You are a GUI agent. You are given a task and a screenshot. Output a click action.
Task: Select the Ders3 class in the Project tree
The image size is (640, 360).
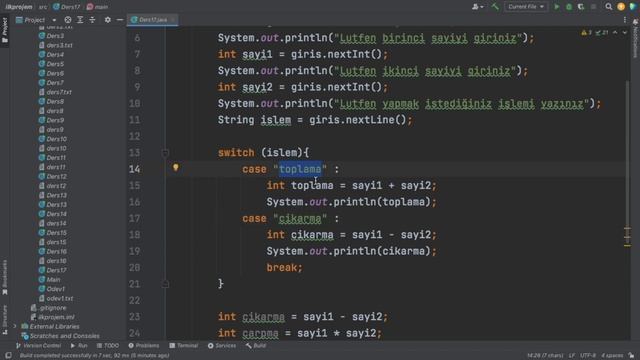tap(51, 36)
